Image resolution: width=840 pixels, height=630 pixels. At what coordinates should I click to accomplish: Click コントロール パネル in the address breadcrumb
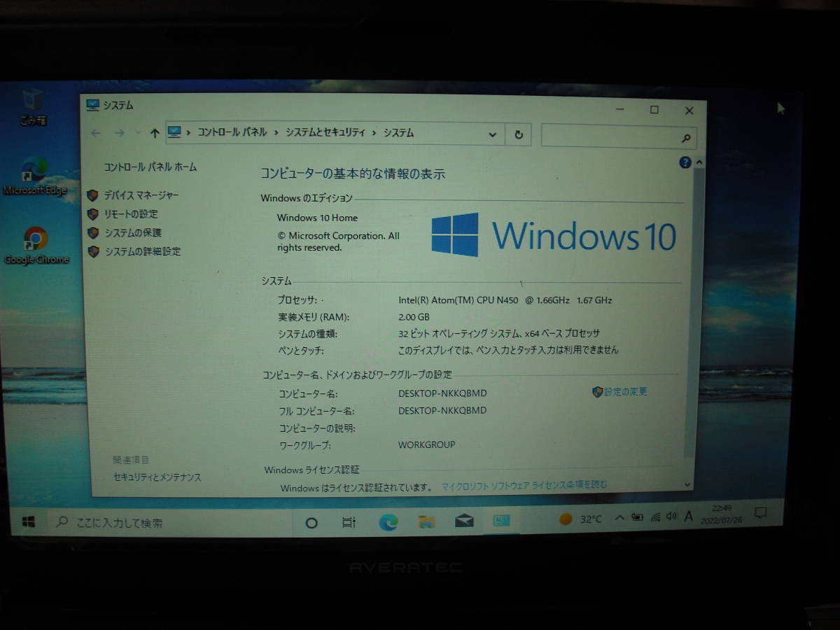pos(232,132)
